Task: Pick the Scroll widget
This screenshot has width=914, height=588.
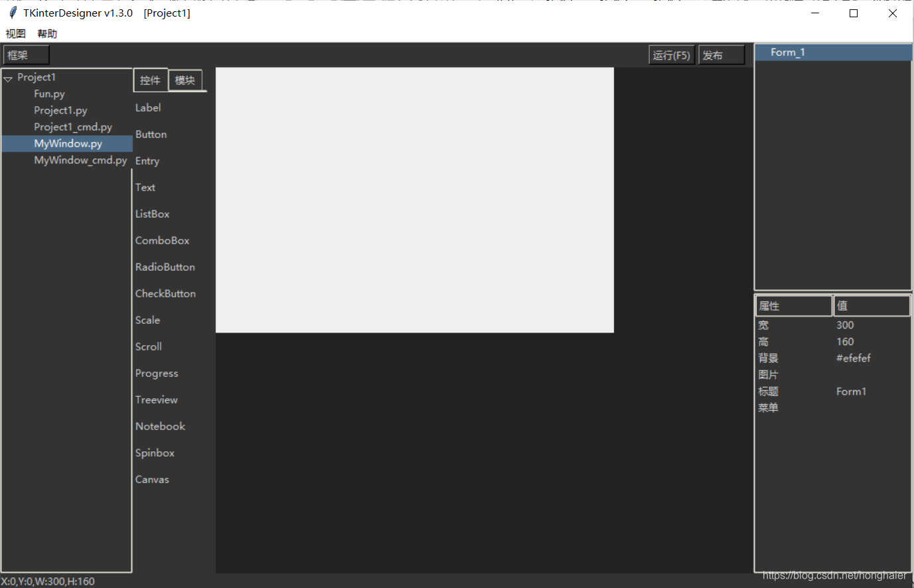Action: click(x=149, y=346)
